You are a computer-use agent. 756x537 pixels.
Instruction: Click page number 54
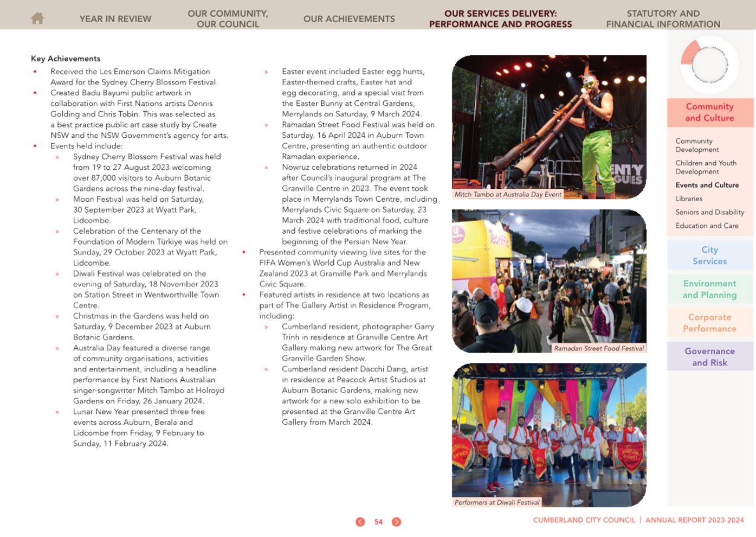(378, 522)
